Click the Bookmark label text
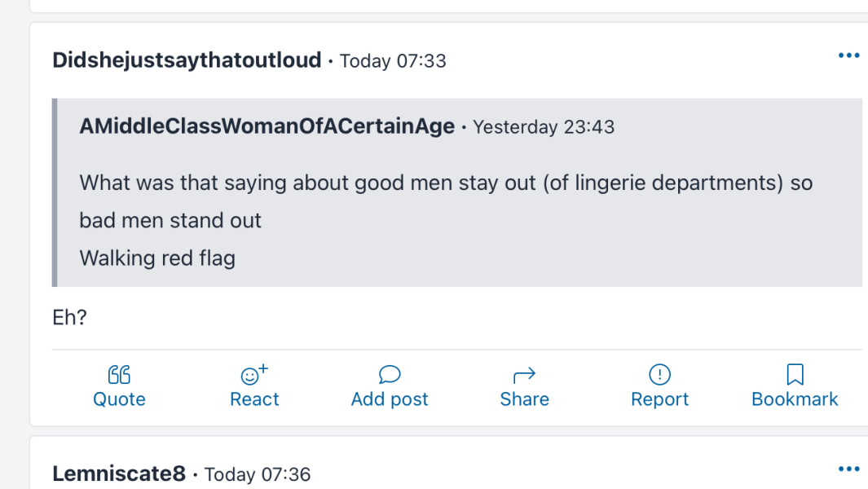Screen dimensions: 868x489 (795, 399)
